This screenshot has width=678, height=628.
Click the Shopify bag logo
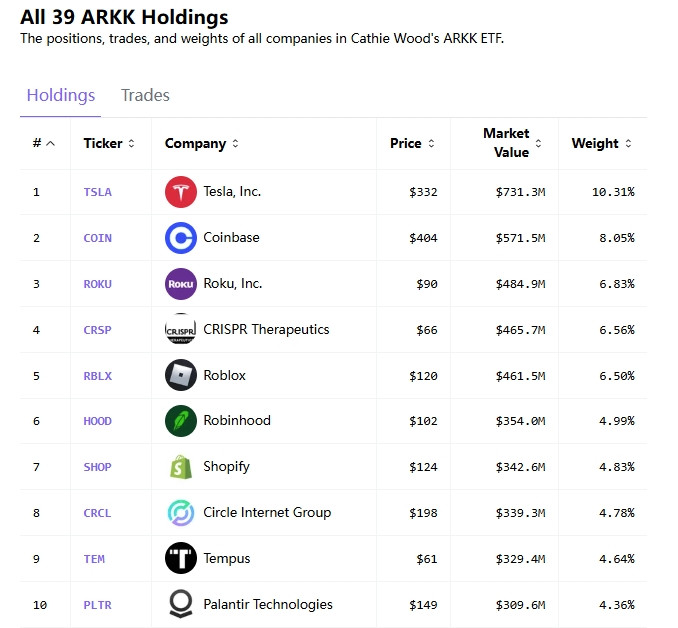[181, 467]
